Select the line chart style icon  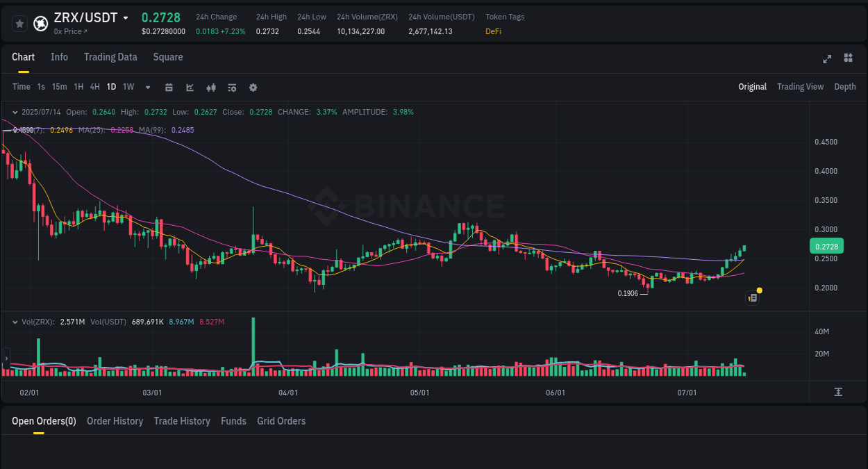(190, 87)
